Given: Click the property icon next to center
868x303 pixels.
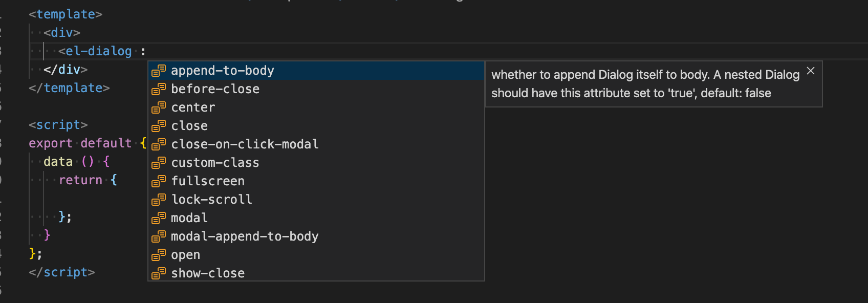Looking at the screenshot, I should click(159, 107).
